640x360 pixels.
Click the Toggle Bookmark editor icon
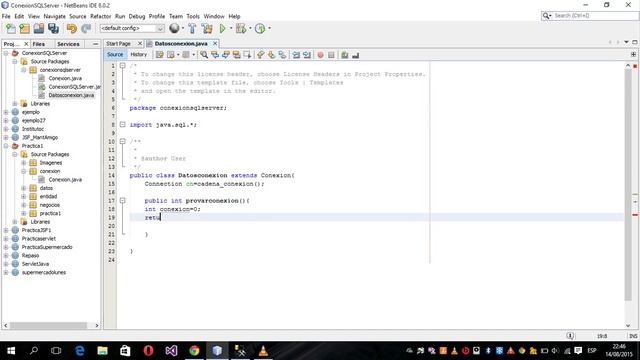pyautogui.click(x=282, y=55)
